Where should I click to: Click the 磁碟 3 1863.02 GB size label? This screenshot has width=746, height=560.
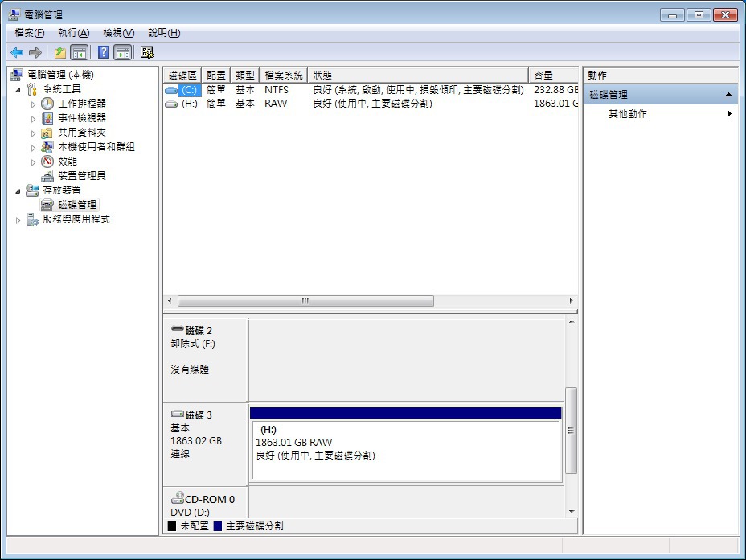click(x=196, y=440)
